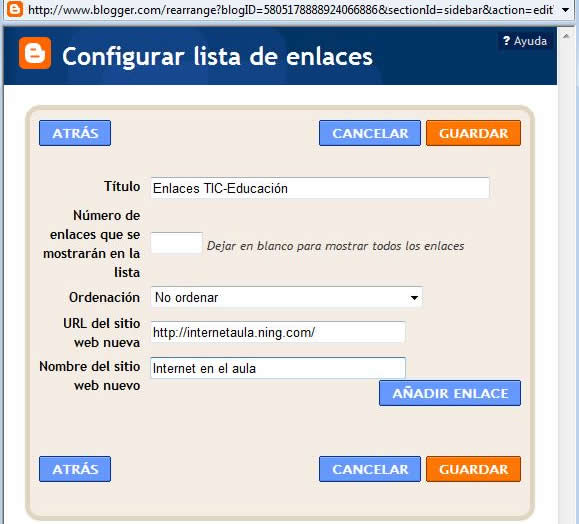The image size is (579, 524).
Task: Click the Configurar lista de enlaces heading
Action: point(217,56)
